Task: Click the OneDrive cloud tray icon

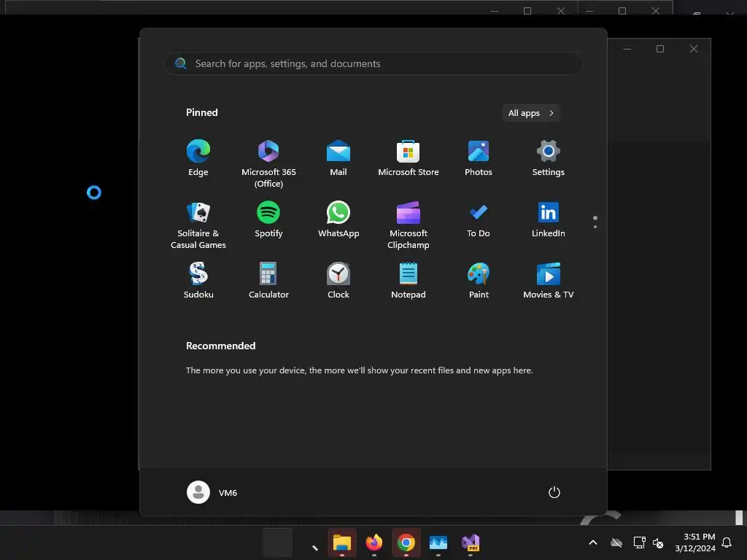Action: (616, 542)
